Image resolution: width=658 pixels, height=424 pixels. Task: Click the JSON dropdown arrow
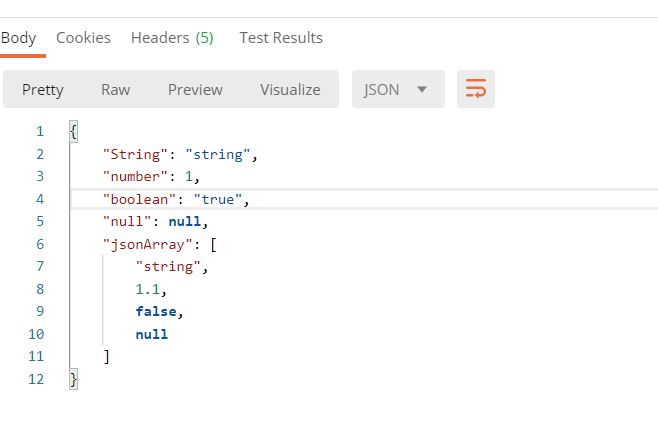point(422,89)
